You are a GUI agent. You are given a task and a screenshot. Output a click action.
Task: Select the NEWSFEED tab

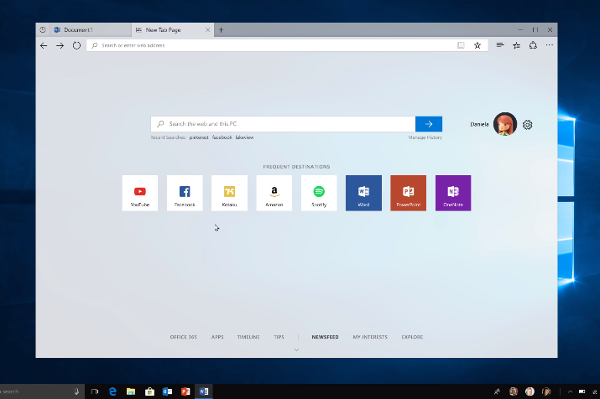pos(325,337)
